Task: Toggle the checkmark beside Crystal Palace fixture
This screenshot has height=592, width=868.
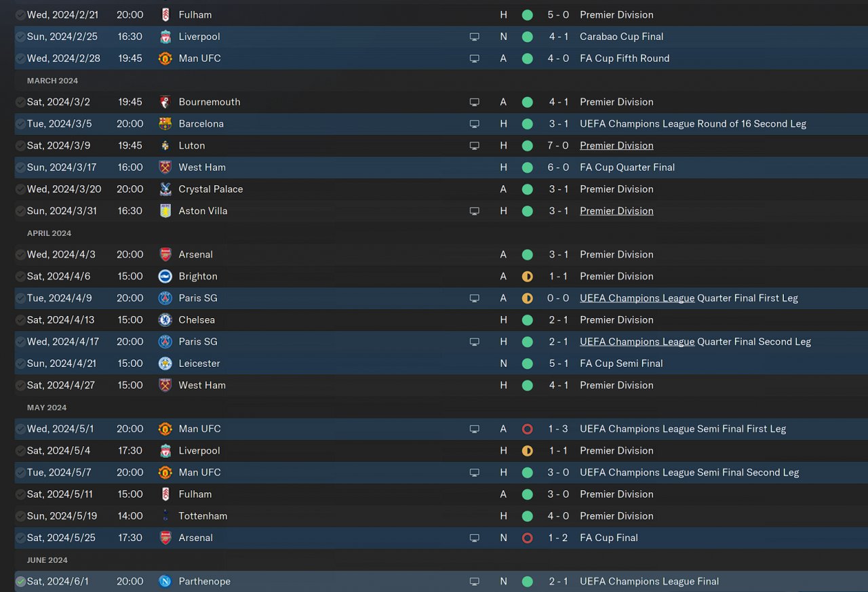Action: (x=20, y=189)
